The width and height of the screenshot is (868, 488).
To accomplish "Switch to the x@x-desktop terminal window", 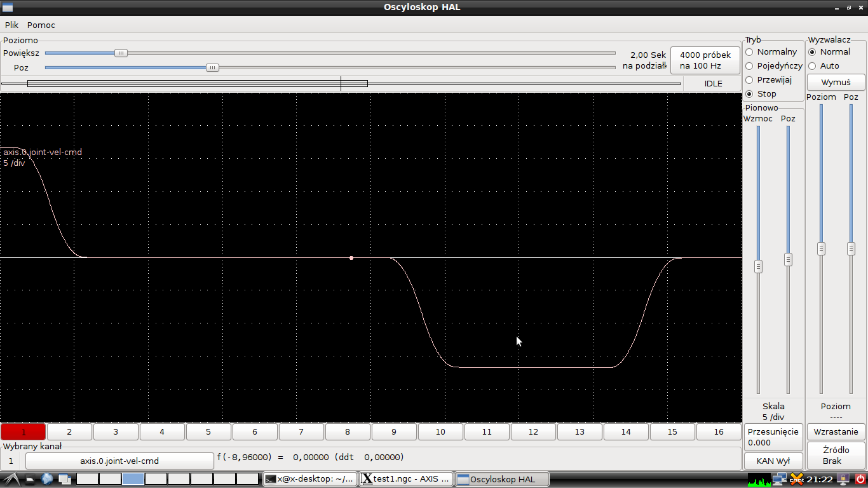I will [310, 479].
